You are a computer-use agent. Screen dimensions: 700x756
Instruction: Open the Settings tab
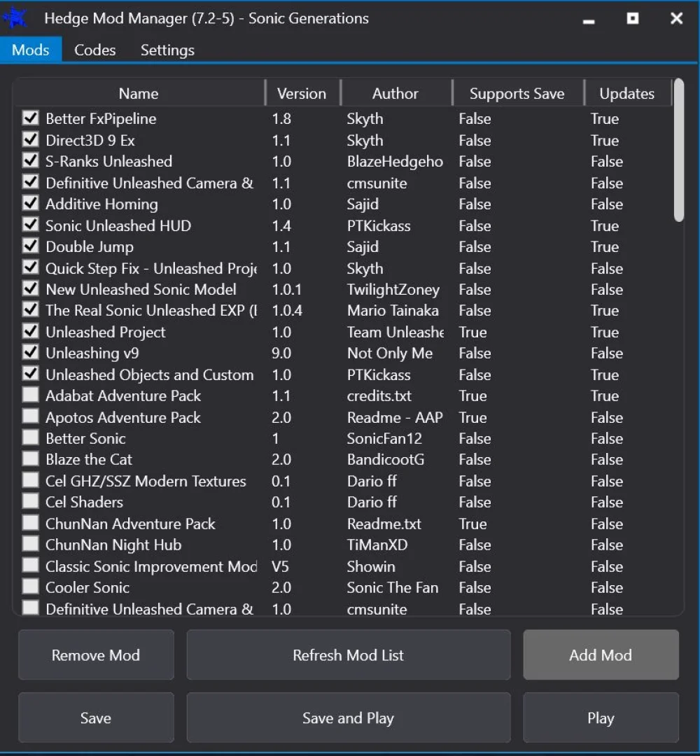pyautogui.click(x=167, y=50)
